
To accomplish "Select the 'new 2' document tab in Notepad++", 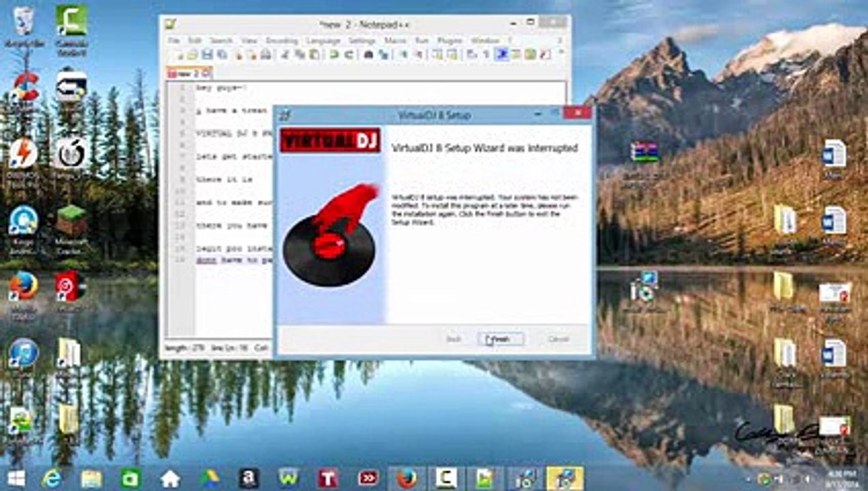I will pyautogui.click(x=189, y=74).
